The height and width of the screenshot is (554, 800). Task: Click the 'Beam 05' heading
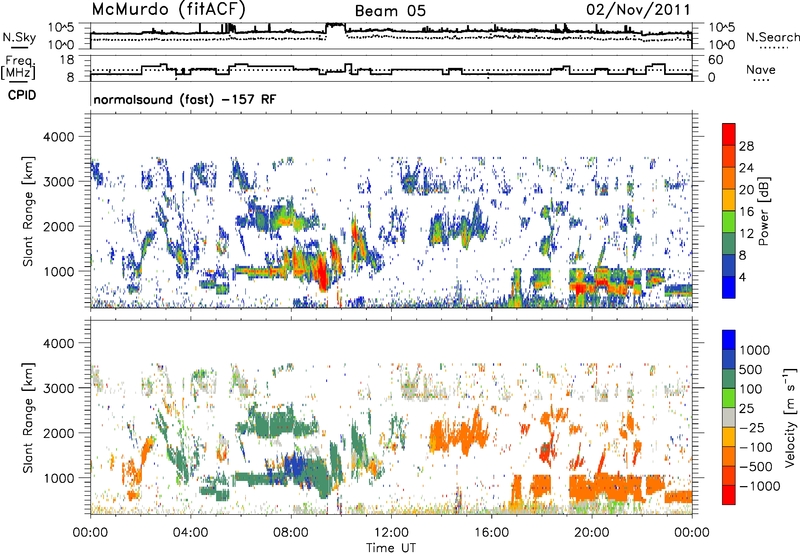(390, 11)
